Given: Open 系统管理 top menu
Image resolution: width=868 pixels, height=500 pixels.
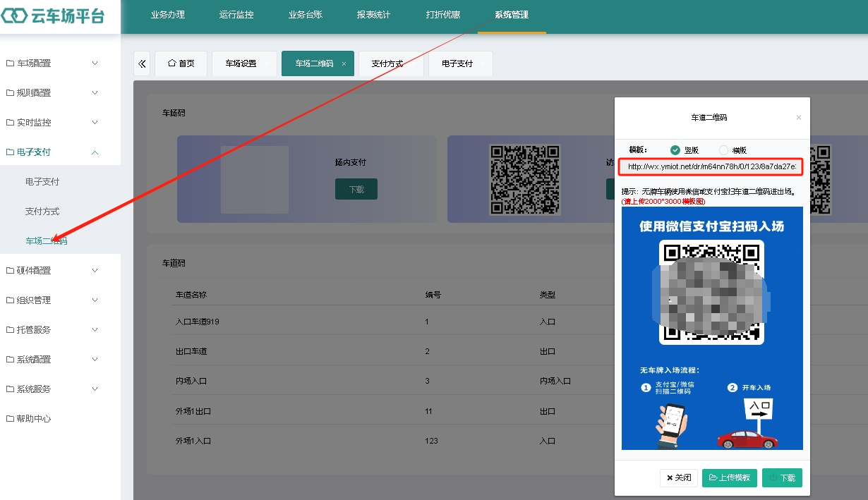Looking at the screenshot, I should (x=512, y=15).
